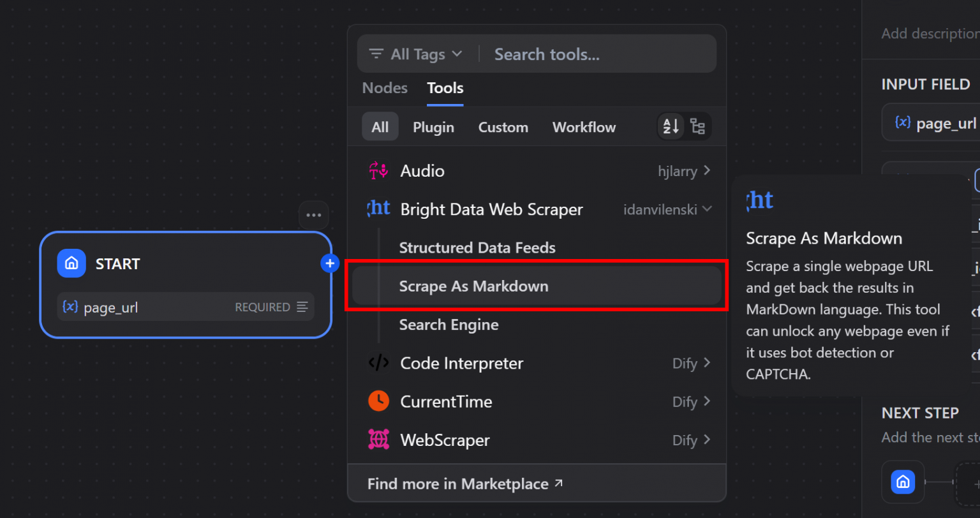This screenshot has width=980, height=518.
Task: Click the Bright Data Web Scraper icon
Action: click(x=379, y=209)
